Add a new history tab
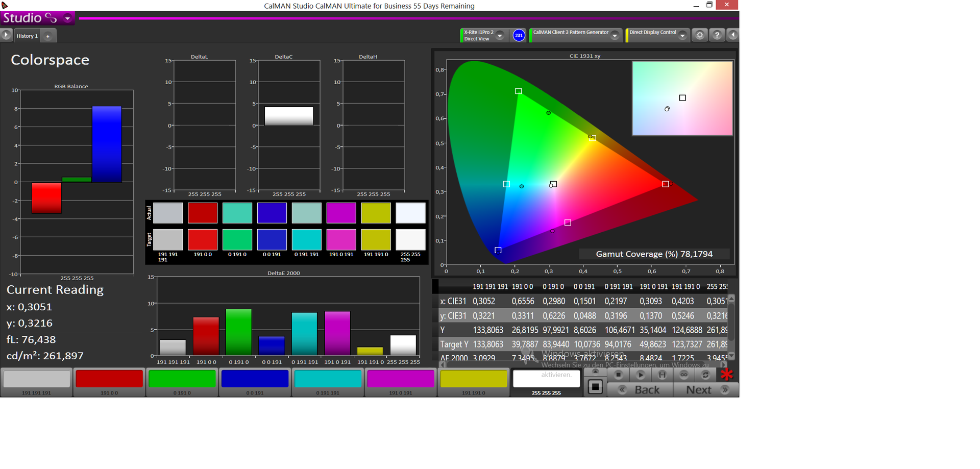This screenshot has width=980, height=469. [x=48, y=36]
